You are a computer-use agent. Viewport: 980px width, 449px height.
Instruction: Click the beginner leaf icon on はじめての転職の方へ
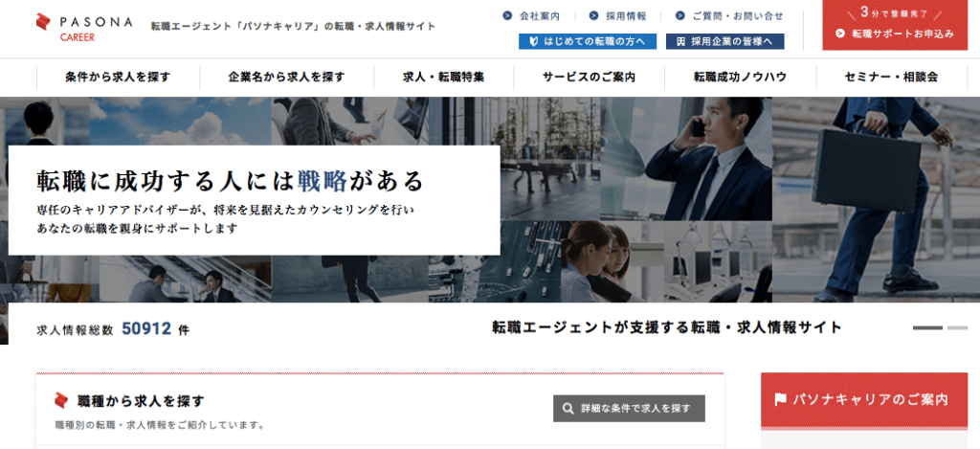click(x=534, y=41)
